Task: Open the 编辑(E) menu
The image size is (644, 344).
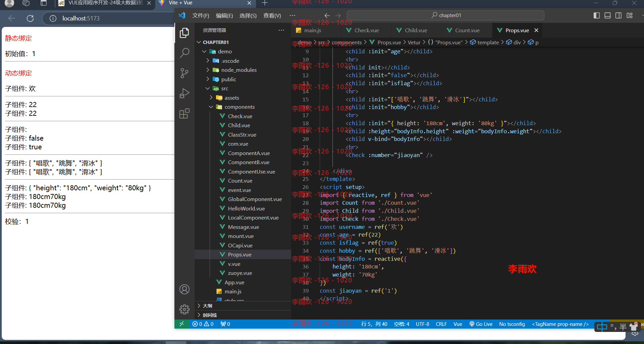Action: point(224,15)
